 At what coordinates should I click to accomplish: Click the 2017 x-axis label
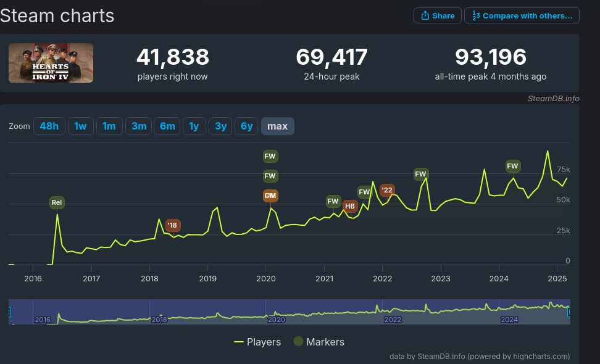pyautogui.click(x=91, y=279)
